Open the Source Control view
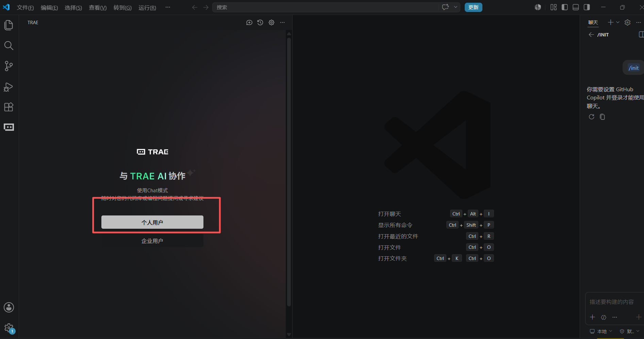This screenshot has width=644, height=339. pyautogui.click(x=9, y=66)
